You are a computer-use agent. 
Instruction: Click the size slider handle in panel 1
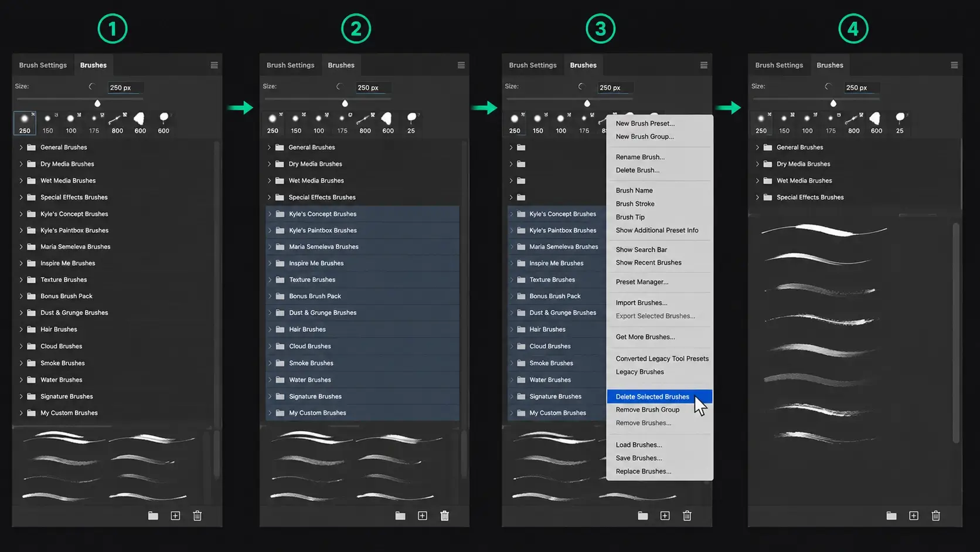(97, 103)
